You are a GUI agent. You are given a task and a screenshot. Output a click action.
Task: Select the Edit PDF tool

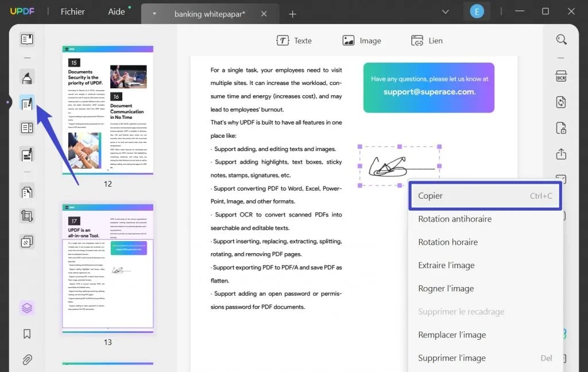26,103
